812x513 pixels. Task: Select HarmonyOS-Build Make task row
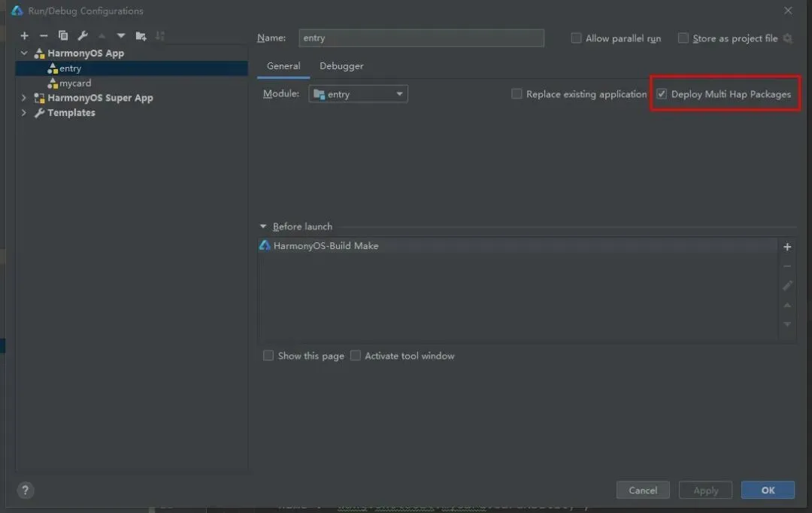click(x=517, y=246)
